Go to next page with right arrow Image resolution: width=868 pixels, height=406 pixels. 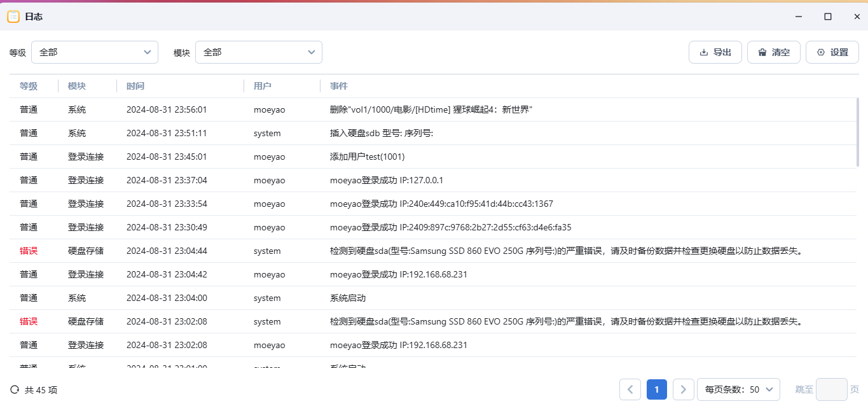684,389
